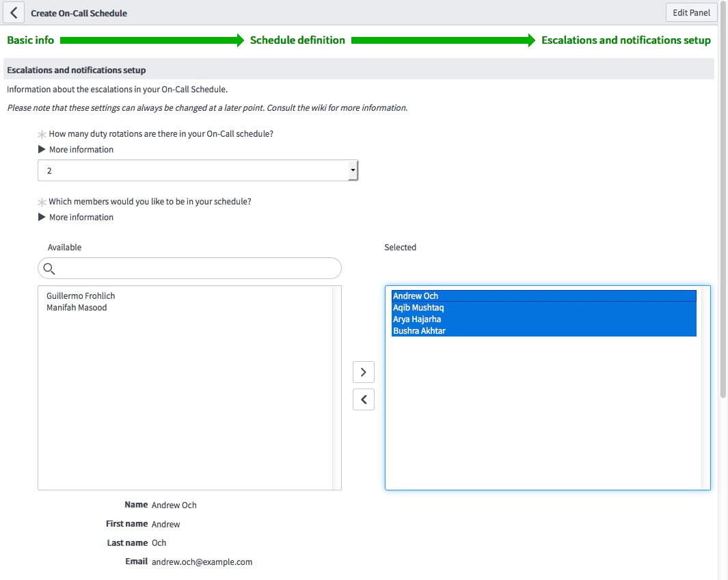Select Guillermo Frohlich in the Available list
This screenshot has width=728, height=580.
80,295
